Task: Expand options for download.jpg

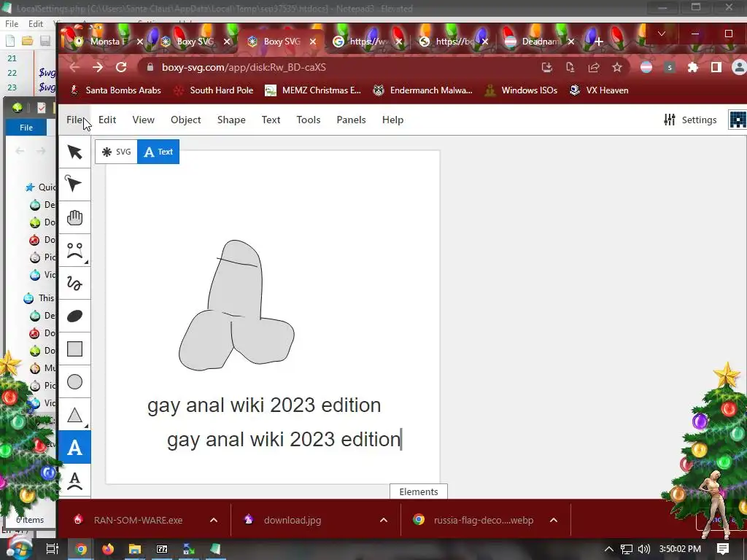Action: pyautogui.click(x=384, y=520)
